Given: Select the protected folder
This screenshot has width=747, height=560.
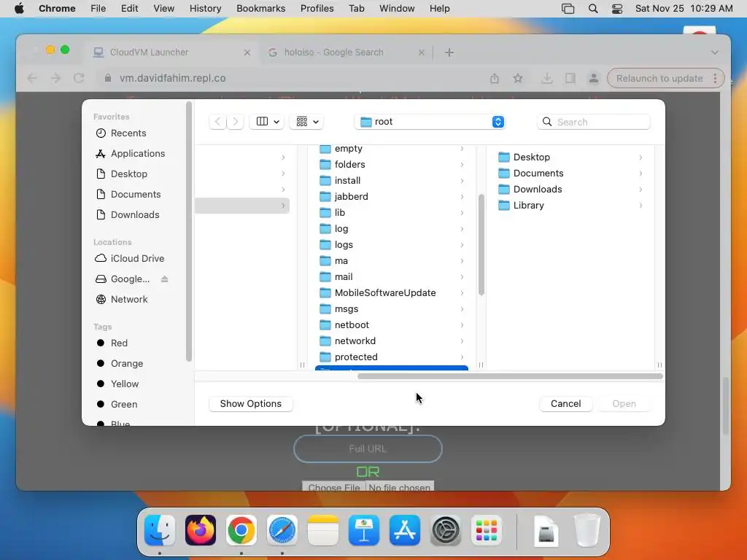Looking at the screenshot, I should point(391,357).
